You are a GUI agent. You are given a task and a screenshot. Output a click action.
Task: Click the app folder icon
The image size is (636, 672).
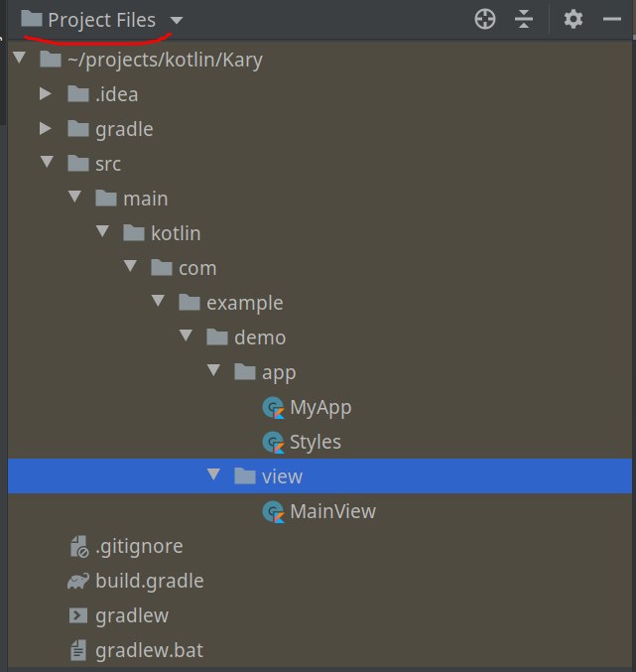pyautogui.click(x=245, y=371)
